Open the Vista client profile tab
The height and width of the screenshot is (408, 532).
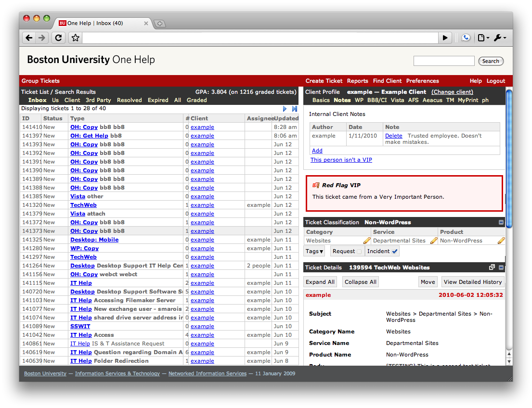[x=397, y=100]
